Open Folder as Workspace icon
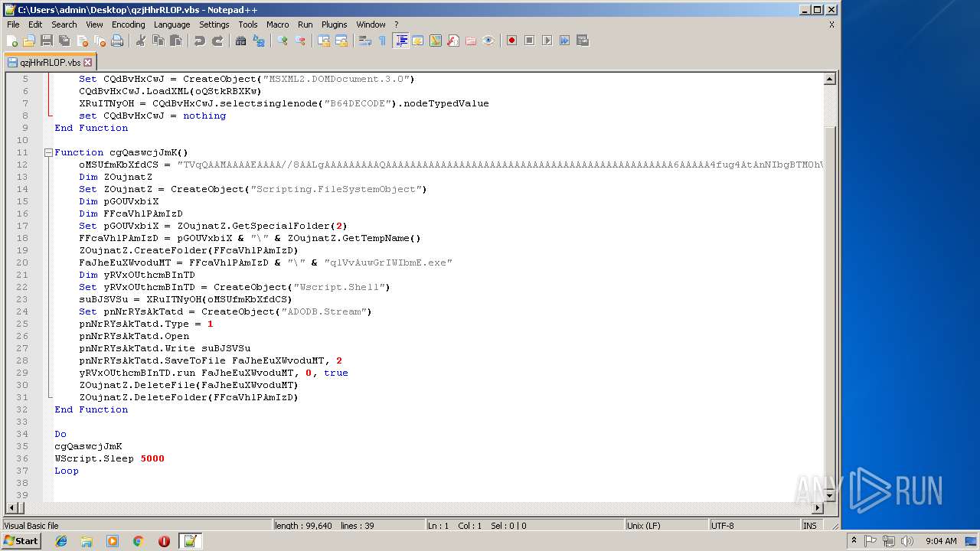The height and width of the screenshot is (551, 980). pos(470,41)
